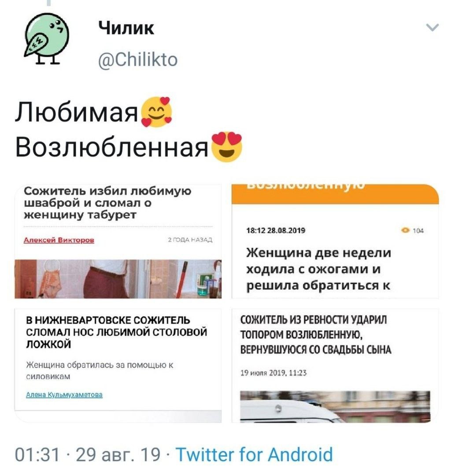This screenshot has width=454, height=476.
Task: Click the bathroom photo in first article
Action: point(118,279)
